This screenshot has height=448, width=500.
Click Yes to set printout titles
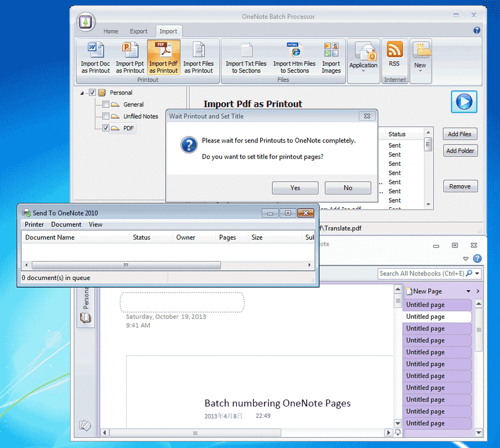point(295,188)
